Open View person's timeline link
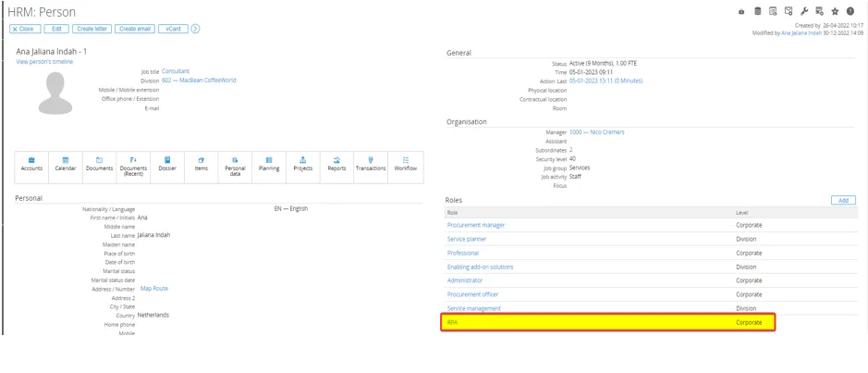868x373 pixels. [x=44, y=62]
